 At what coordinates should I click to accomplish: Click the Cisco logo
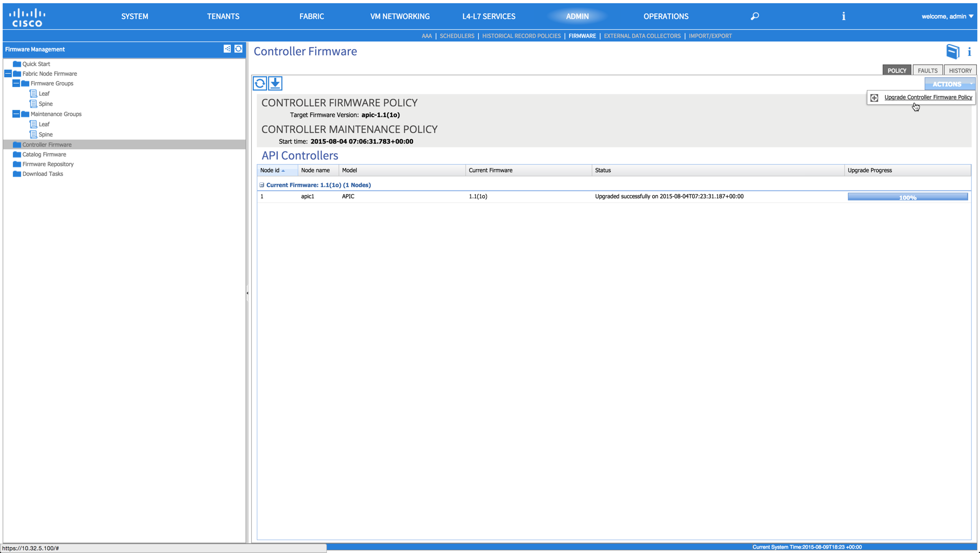27,17
